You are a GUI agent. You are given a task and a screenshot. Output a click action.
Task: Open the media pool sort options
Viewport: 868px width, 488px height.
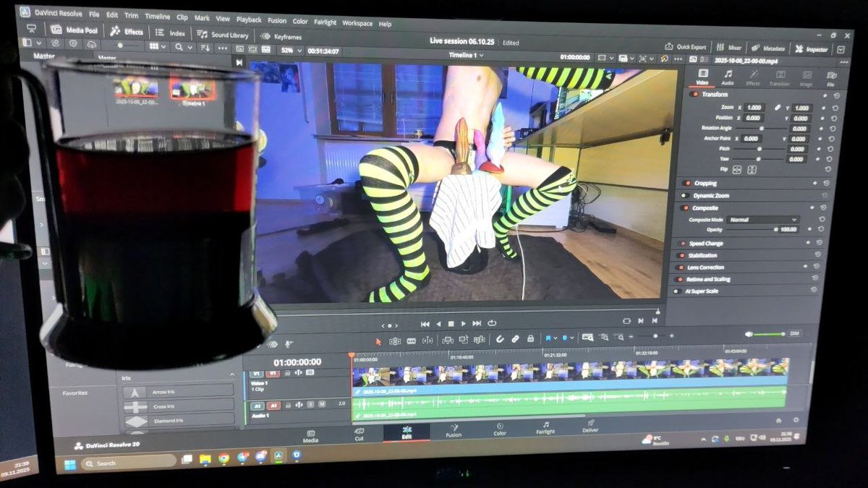(203, 48)
